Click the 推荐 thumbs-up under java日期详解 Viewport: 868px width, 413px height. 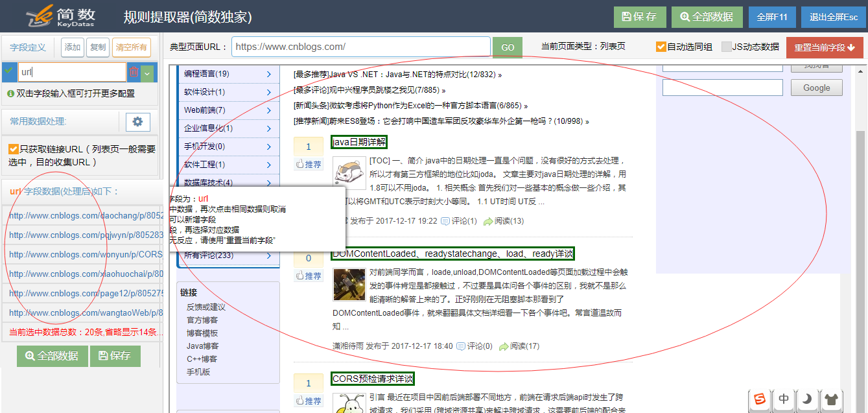[x=309, y=165]
